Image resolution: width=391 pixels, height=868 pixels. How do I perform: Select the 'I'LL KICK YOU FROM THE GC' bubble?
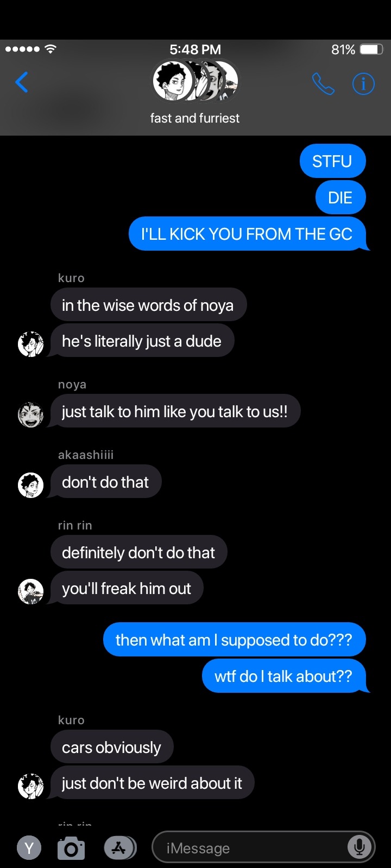(248, 234)
